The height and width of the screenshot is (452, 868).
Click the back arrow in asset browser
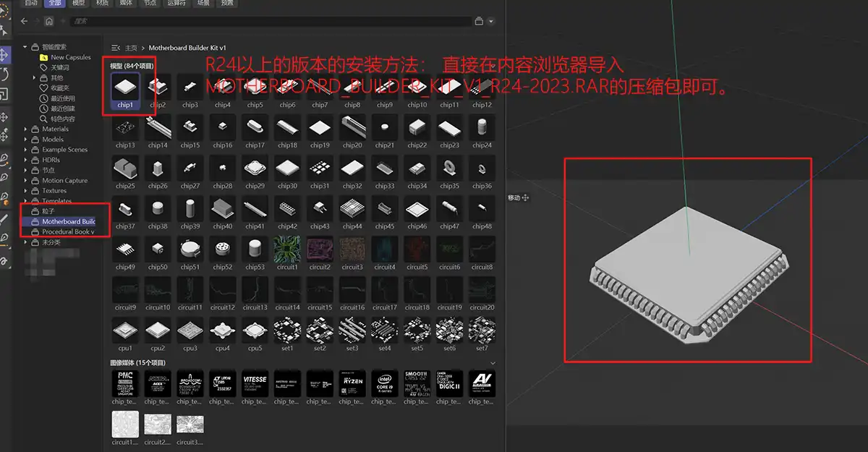click(25, 22)
